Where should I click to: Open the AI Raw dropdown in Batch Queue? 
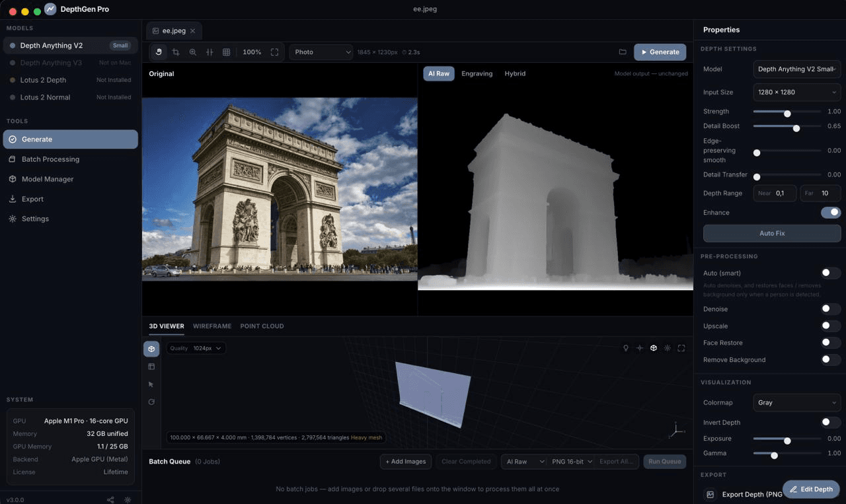pyautogui.click(x=524, y=462)
